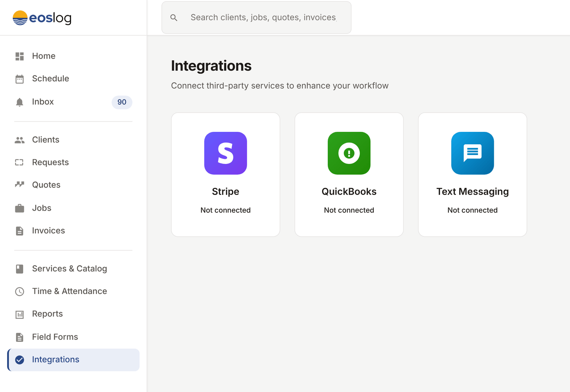
Task: Click the eoslog logo
Action: (42, 18)
